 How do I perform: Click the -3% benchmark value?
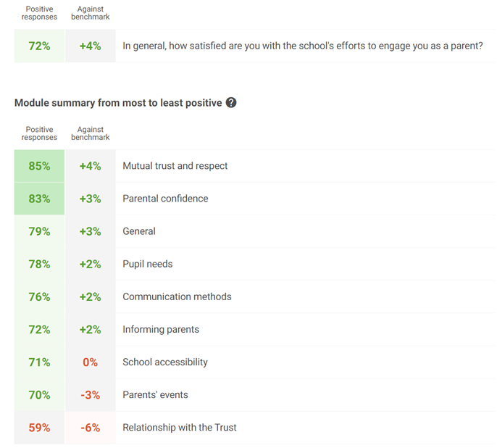point(91,395)
